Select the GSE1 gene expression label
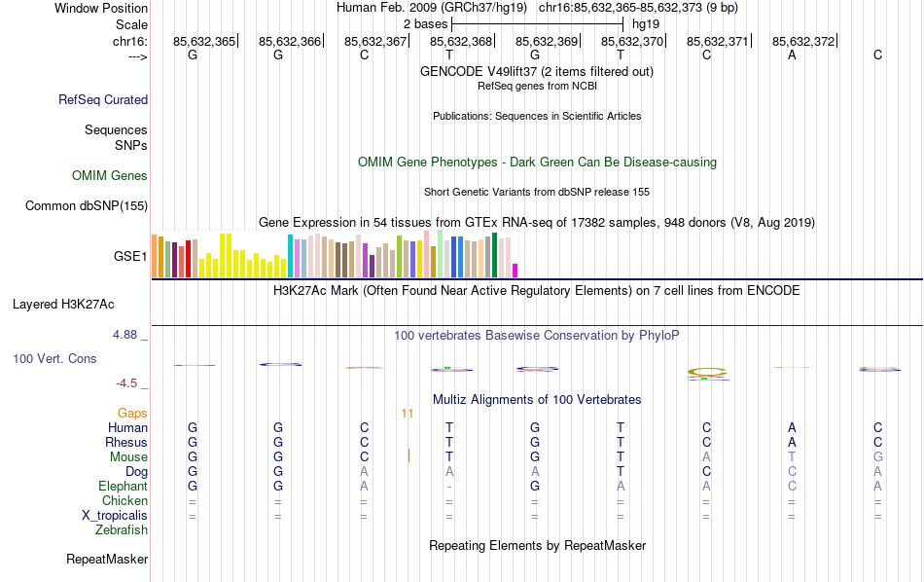 [130, 256]
